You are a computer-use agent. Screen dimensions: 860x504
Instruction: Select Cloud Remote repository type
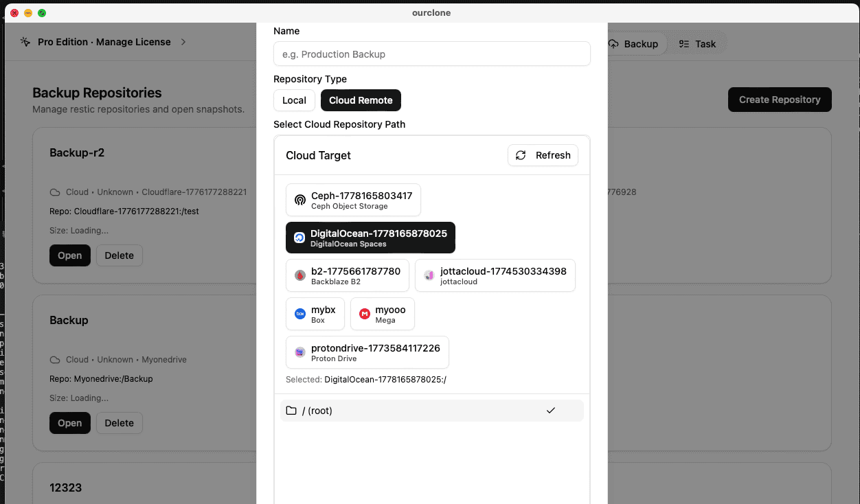pos(361,100)
